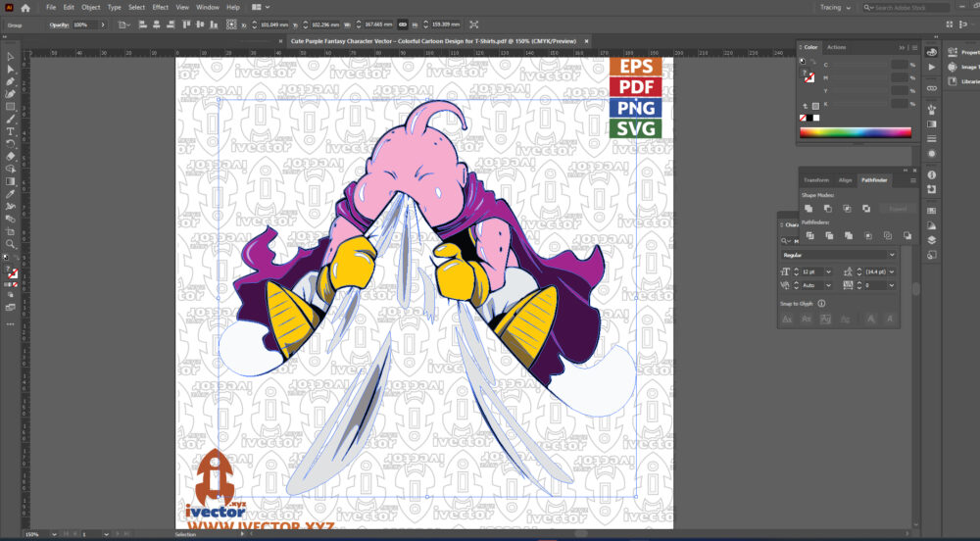Click the Minus Back pathfinder icon
Viewport: 980px width, 541px height.
click(906, 235)
